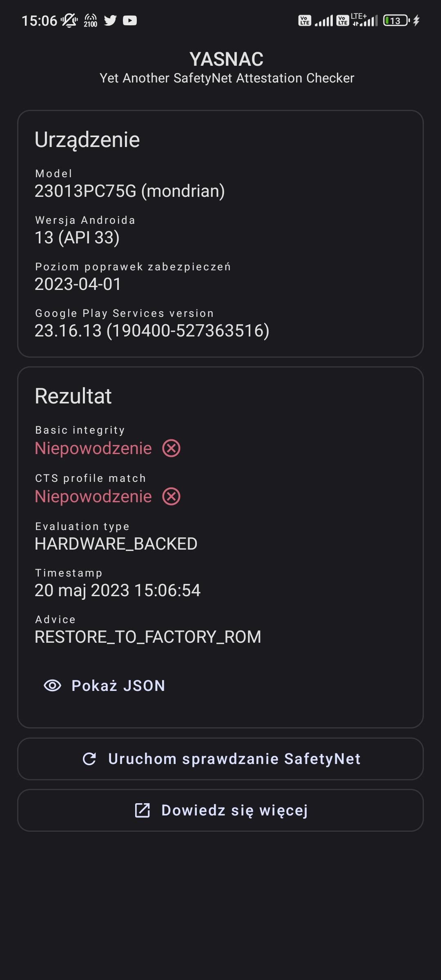
Task: Tap the refresh icon for SafetyNet check
Action: click(x=89, y=759)
